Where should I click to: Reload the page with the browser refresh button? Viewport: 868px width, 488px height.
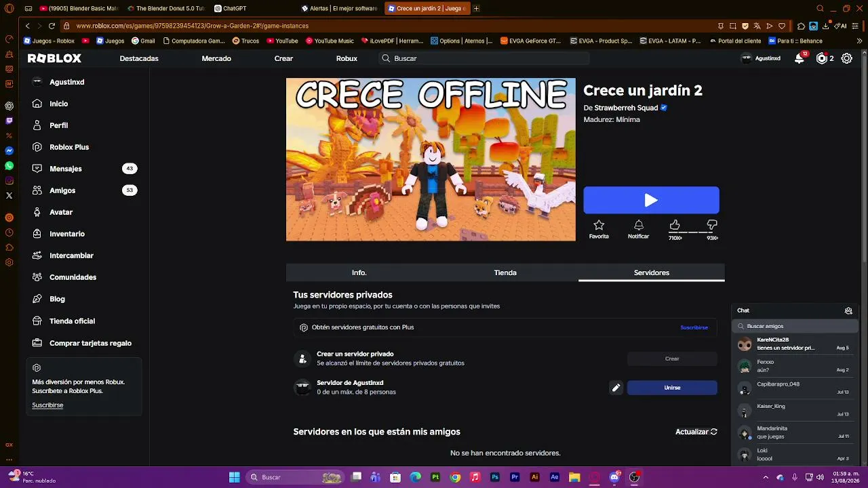[52, 26]
